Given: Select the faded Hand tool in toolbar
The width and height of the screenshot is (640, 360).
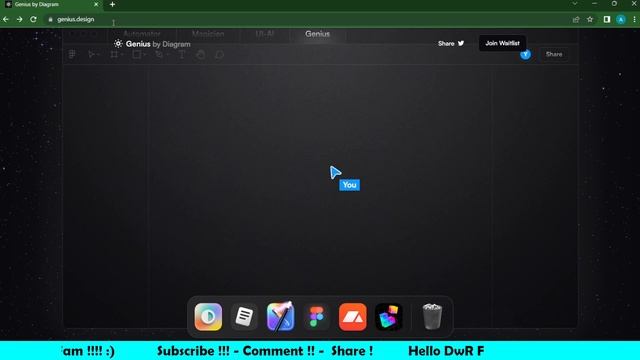Looking at the screenshot, I should [200, 54].
